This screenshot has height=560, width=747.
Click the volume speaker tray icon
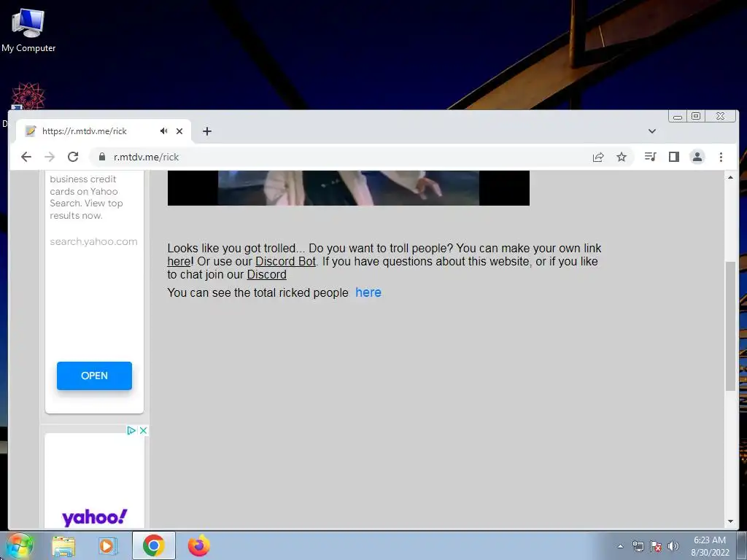click(673, 547)
